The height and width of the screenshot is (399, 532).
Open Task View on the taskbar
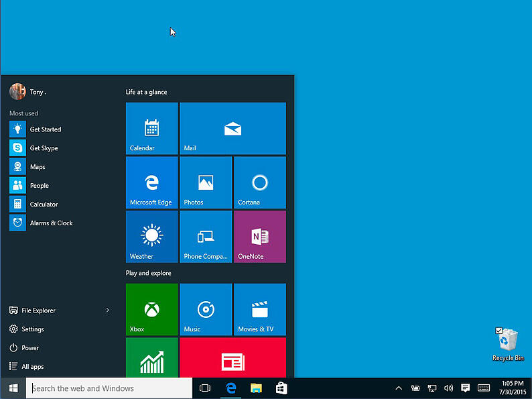point(205,388)
